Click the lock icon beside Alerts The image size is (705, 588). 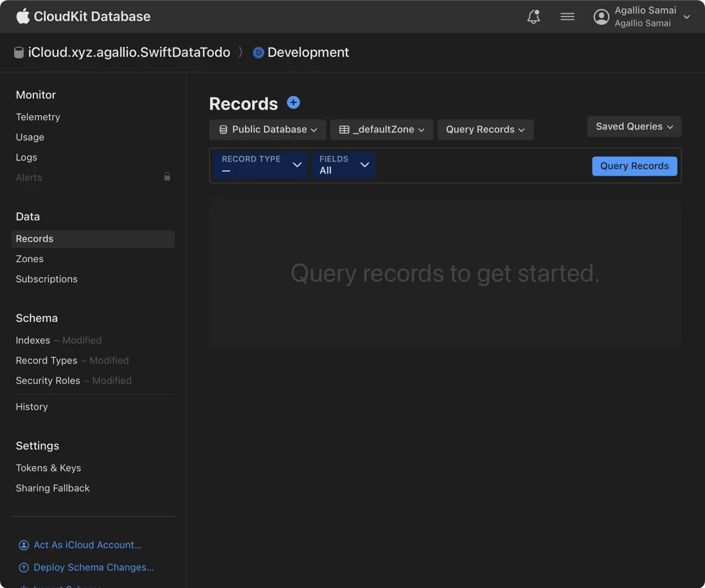[x=167, y=177]
